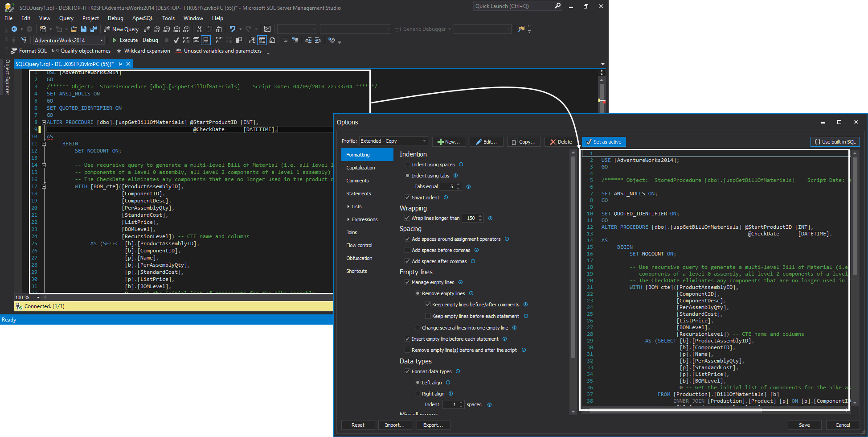Save the Options changes
The height and width of the screenshot is (437, 868).
point(804,425)
